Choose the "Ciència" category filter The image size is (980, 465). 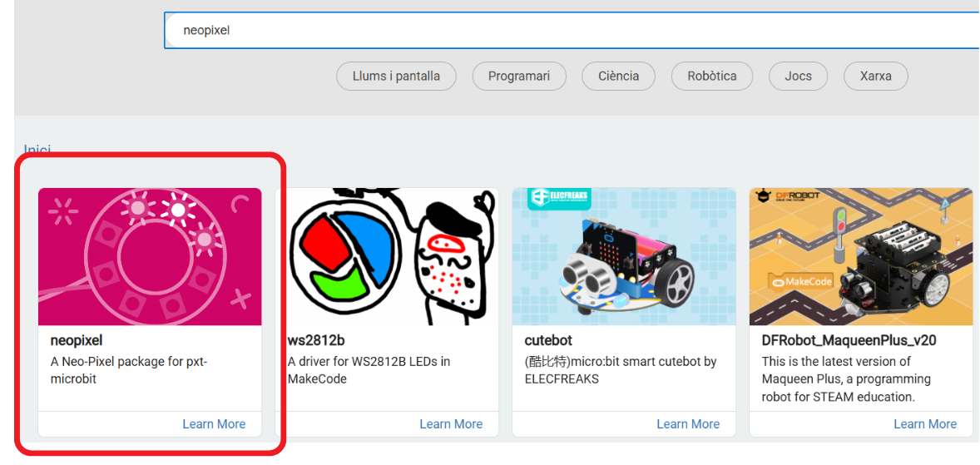(x=618, y=76)
